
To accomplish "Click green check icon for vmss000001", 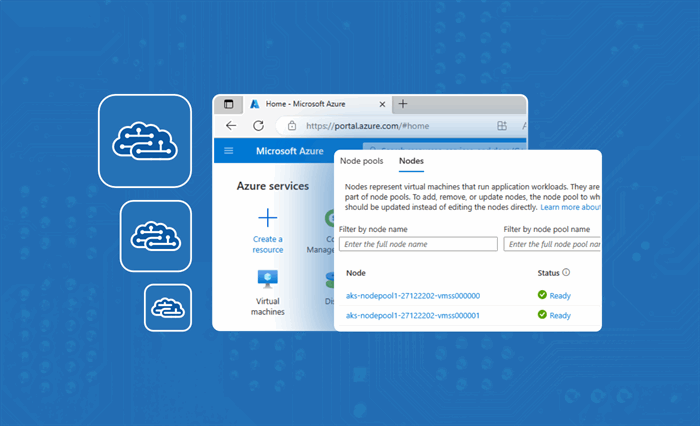I will click(x=542, y=314).
